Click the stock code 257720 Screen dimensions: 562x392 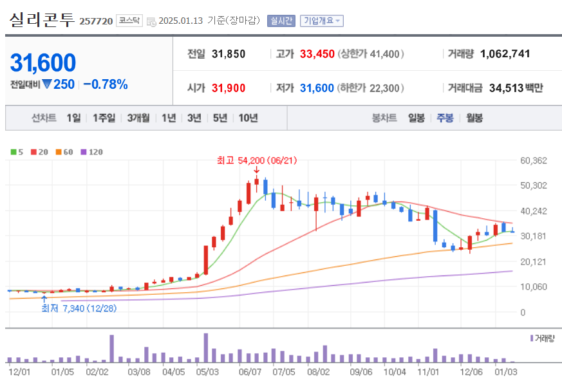(96, 21)
